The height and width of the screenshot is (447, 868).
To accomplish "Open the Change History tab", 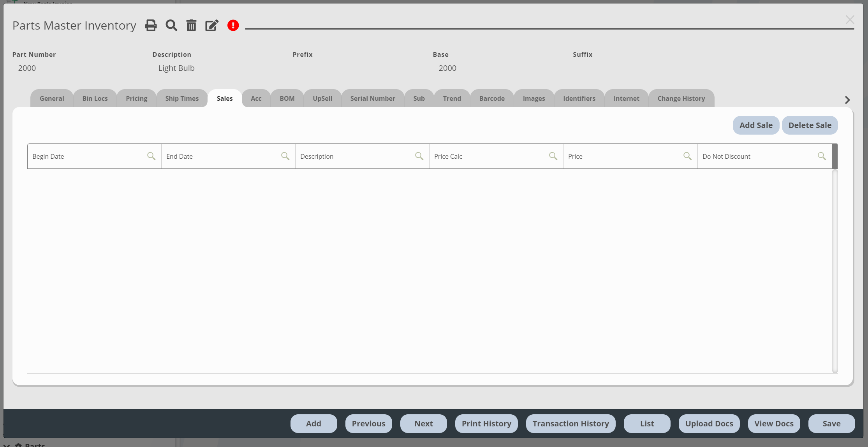I will [681, 98].
